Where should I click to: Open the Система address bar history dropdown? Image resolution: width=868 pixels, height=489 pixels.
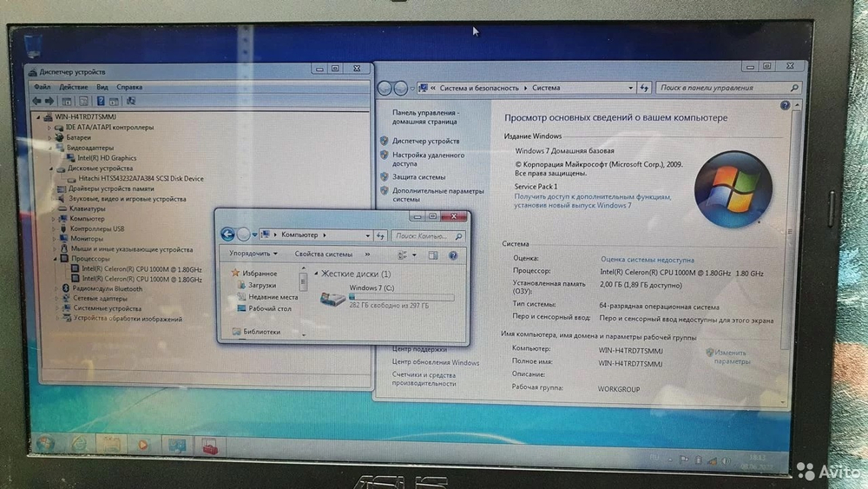pos(630,88)
